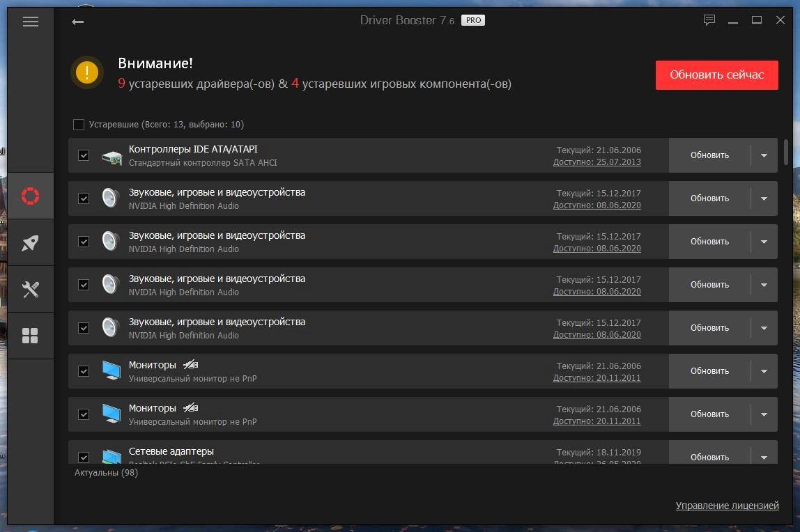Screen dimensions: 800x532
Task: Uncheck the fourth NVIDIA High Definition Audio checkbox
Action: click(x=84, y=328)
